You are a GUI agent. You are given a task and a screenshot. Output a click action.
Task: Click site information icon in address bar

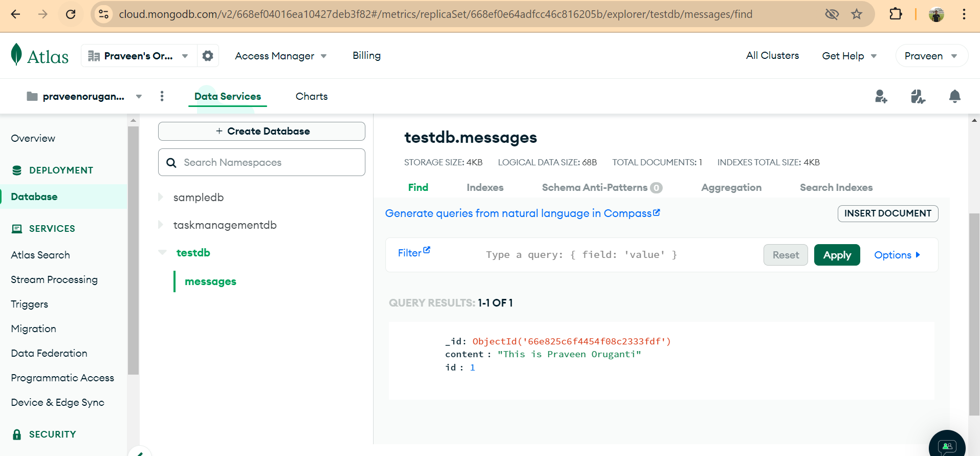(104, 14)
